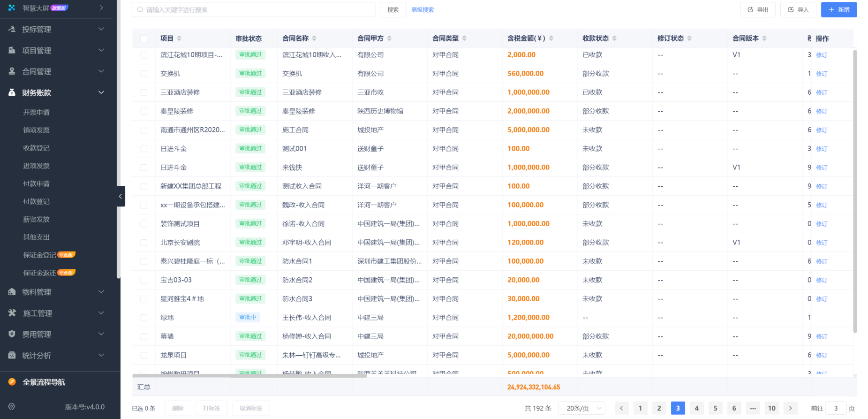Viewport: 868px width, 419px height.
Task: Sort by 修订状态 column sort icon
Action: 689,38
